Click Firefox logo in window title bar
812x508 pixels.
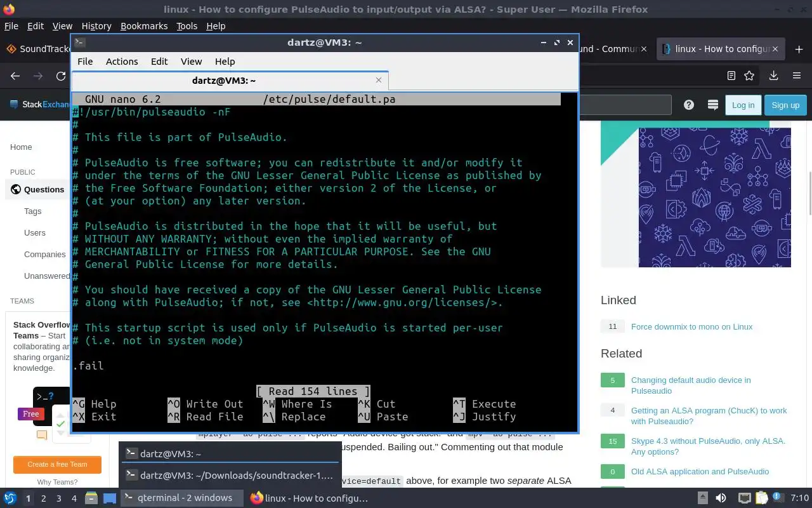click(9, 9)
